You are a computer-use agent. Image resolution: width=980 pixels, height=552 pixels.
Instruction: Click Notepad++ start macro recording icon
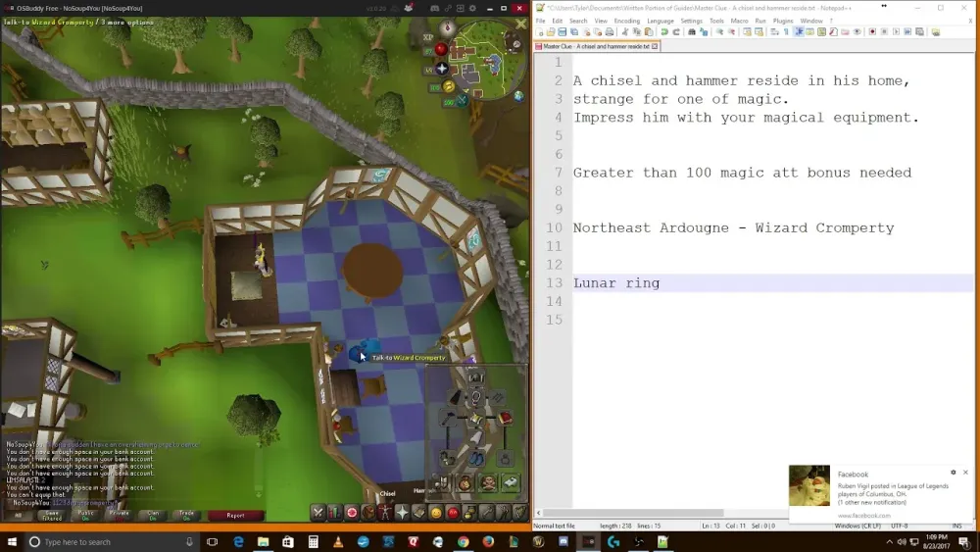coord(872,32)
